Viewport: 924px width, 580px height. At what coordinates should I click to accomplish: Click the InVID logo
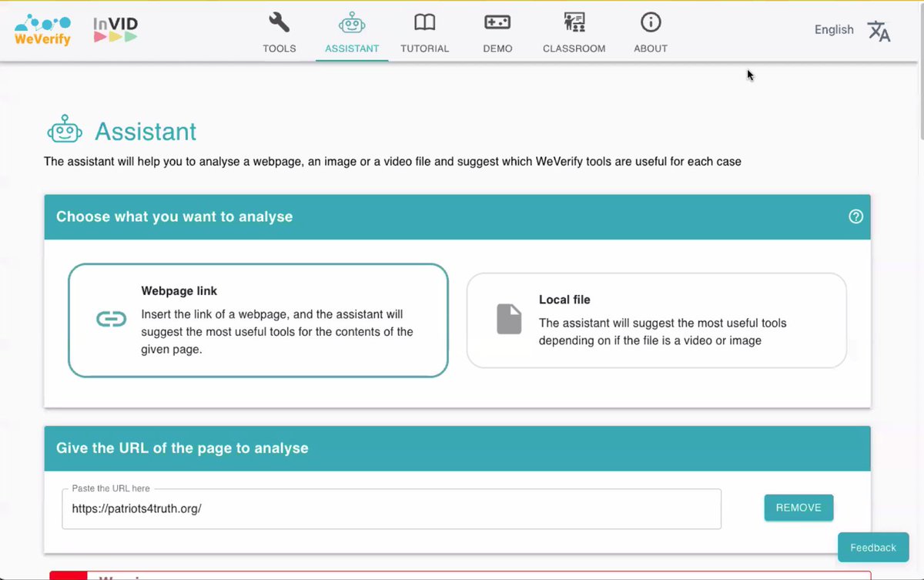pos(115,30)
